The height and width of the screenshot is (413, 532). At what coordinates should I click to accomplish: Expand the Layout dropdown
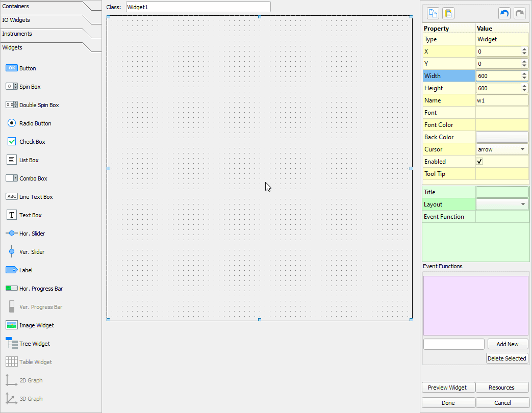coord(502,204)
